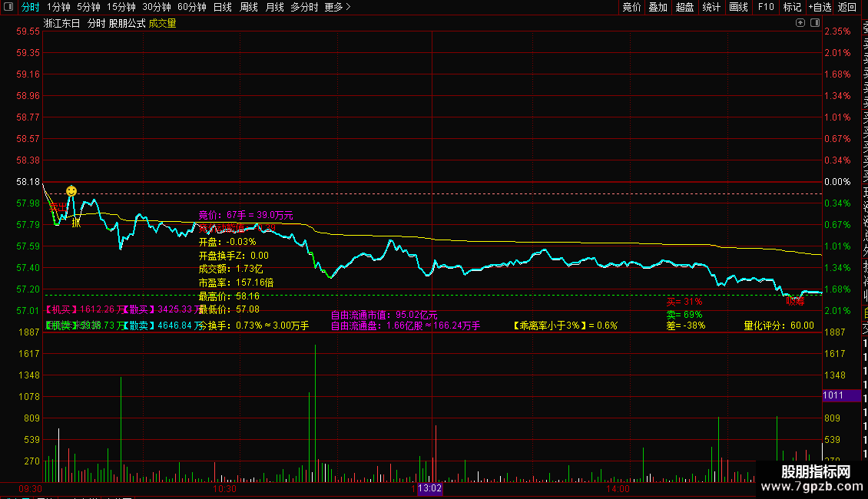
Task: Click the 【机买】1612.26万 value
Action: 85,309
